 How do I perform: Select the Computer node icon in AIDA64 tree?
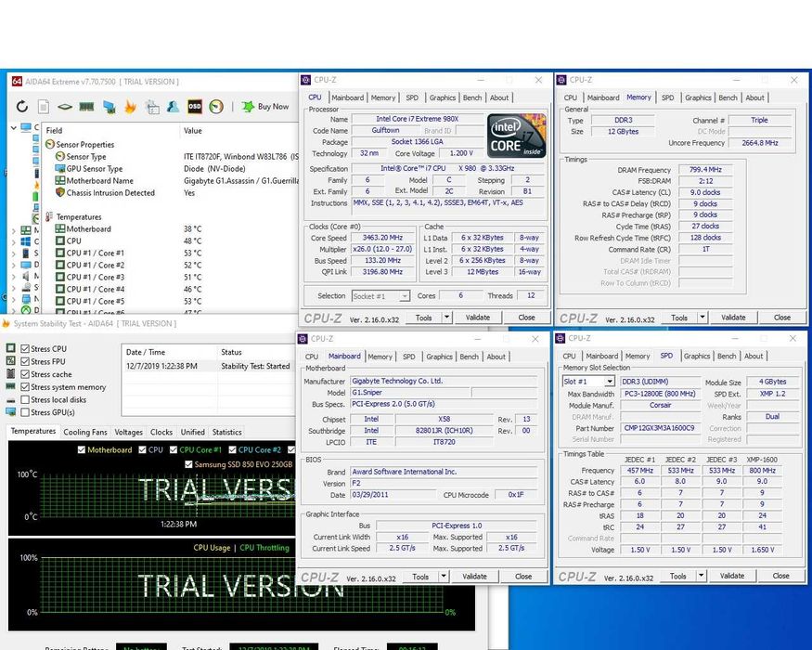[x=26, y=127]
